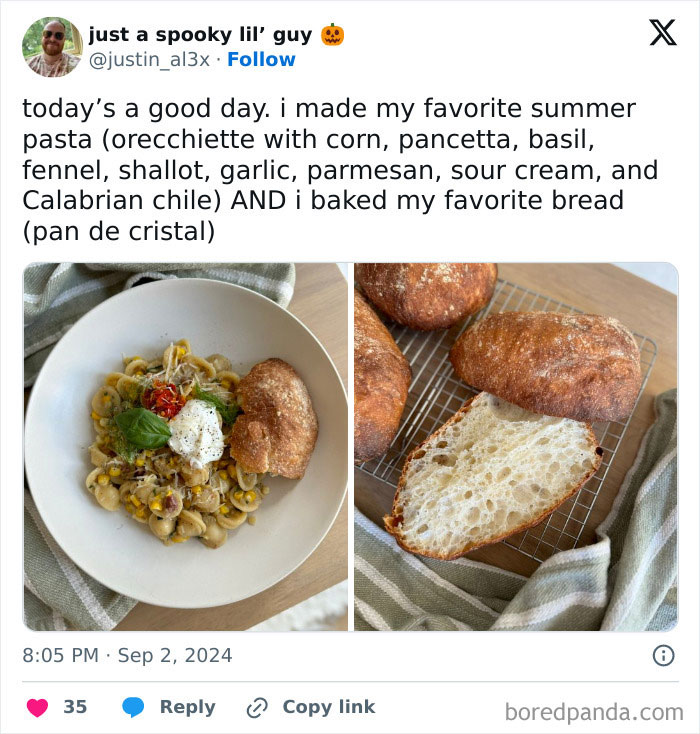Viewport: 700px width, 734px height.
Task: Click the blue reply speech bubble icon
Action: click(x=133, y=707)
